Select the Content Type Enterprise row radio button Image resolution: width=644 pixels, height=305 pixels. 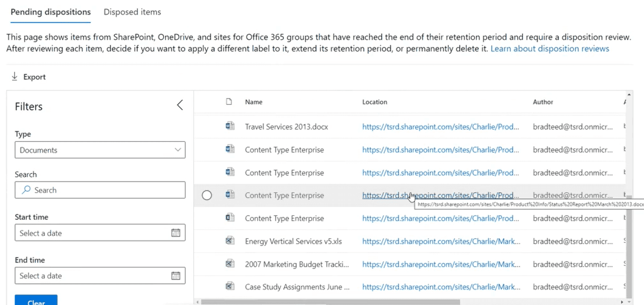207,195
